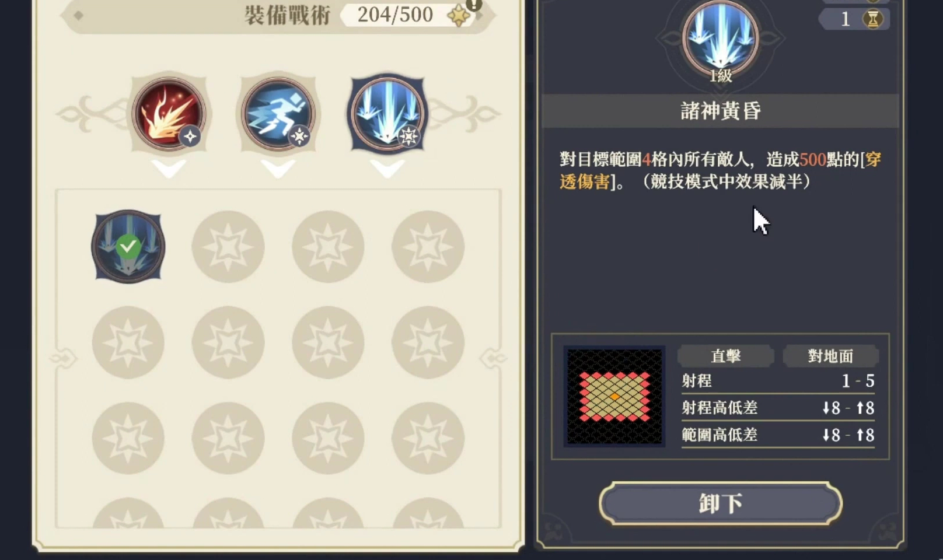Image resolution: width=943 pixels, height=560 pixels.
Task: Select the 直擊 tab
Action: 725,356
